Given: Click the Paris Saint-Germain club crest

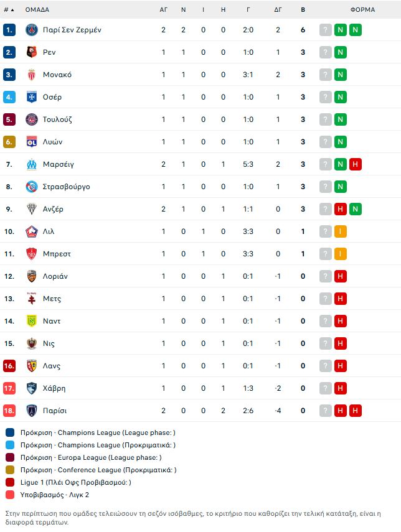Looking at the screenshot, I should (x=32, y=30).
